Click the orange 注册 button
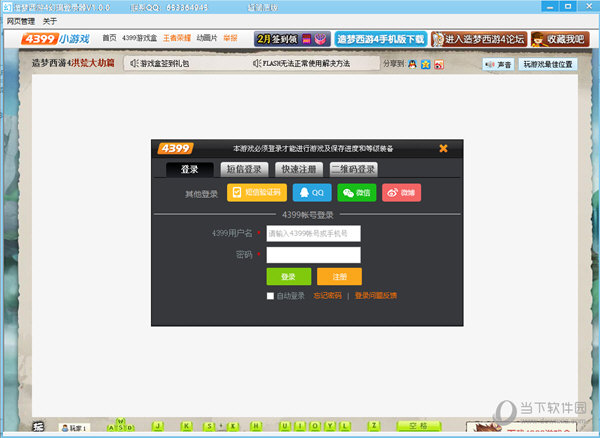Screen dimensions: 600x438 [339, 276]
